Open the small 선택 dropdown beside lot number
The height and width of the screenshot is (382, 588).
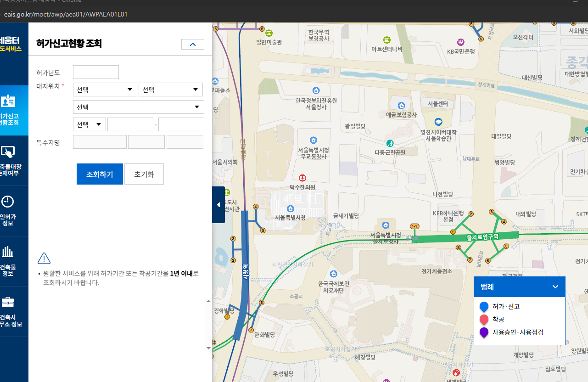(90, 124)
